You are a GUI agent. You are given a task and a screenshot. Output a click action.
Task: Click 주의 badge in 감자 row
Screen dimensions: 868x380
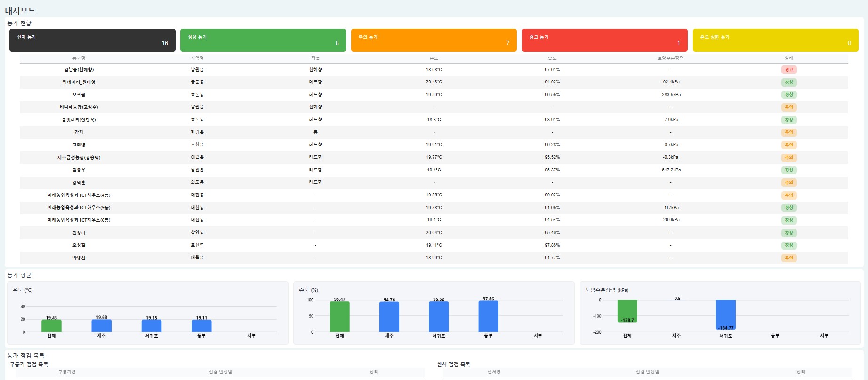tap(789, 132)
